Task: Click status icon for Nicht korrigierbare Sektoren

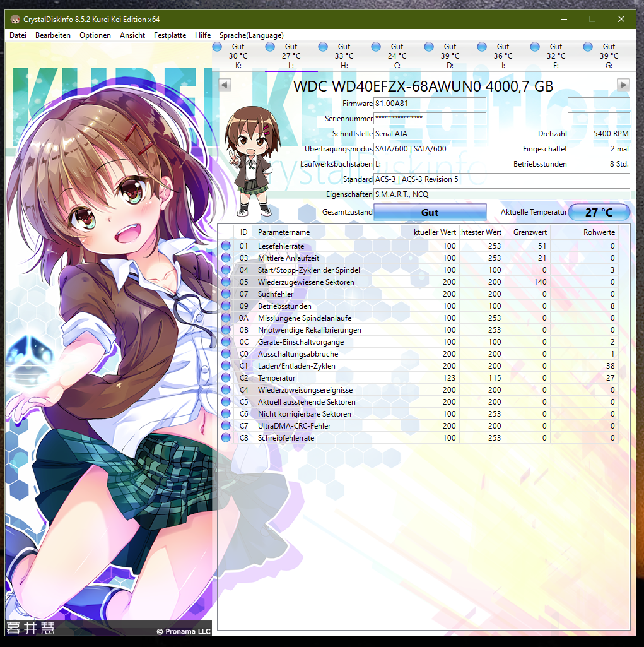Action: [226, 413]
